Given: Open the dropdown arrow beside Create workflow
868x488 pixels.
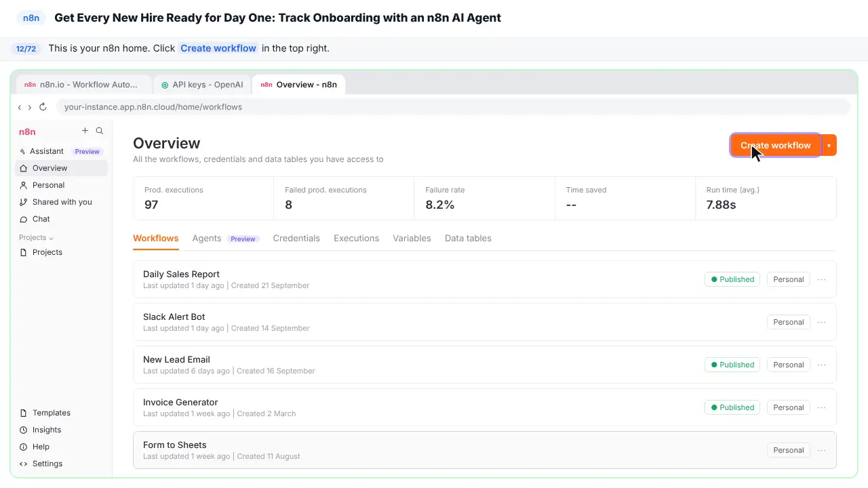Looking at the screenshot, I should 829,145.
